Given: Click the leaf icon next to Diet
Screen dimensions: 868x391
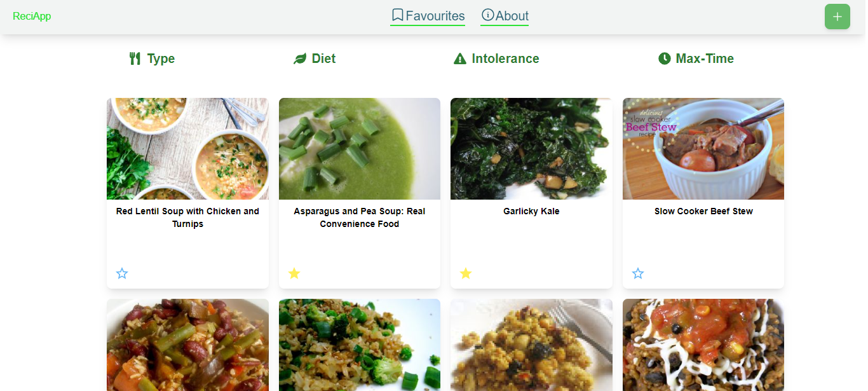Looking at the screenshot, I should [300, 59].
